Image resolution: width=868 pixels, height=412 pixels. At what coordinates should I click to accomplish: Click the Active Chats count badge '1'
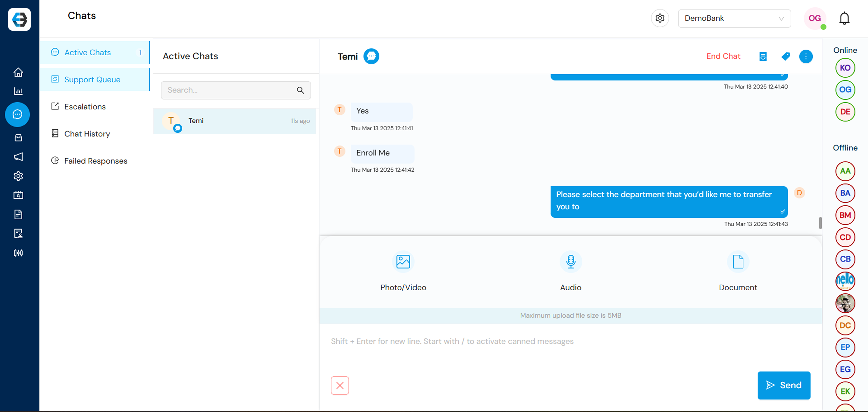point(140,53)
